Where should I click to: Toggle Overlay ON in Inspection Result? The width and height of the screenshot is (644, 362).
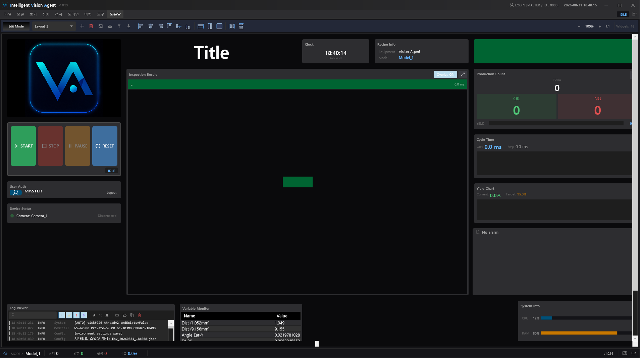(445, 75)
